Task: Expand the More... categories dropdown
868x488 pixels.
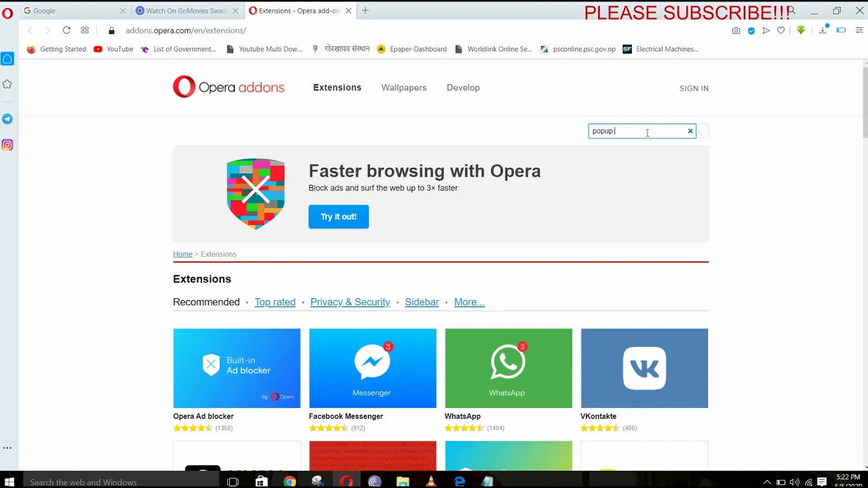Action: pos(469,302)
